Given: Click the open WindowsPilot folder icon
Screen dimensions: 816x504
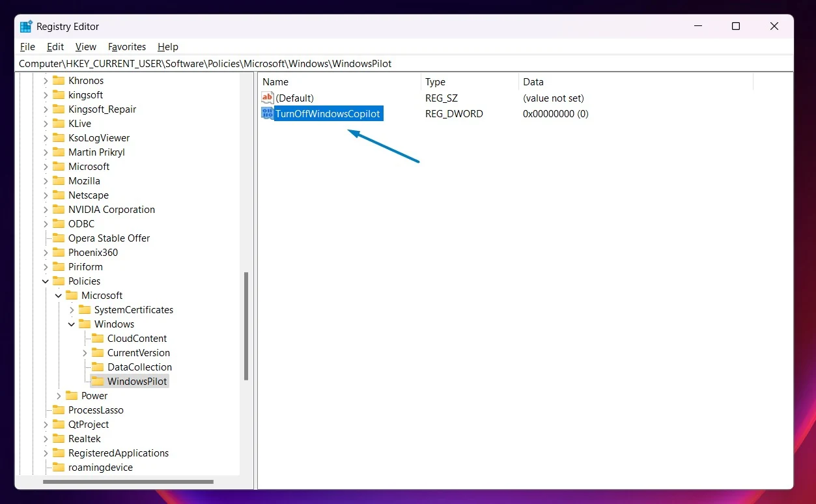Looking at the screenshot, I should click(x=98, y=382).
